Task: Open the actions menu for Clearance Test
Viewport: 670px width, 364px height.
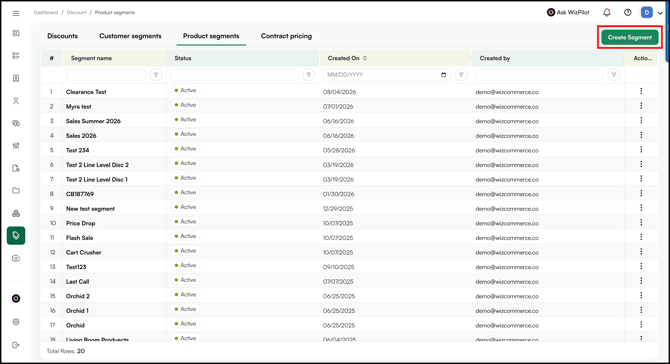Action: (641, 91)
